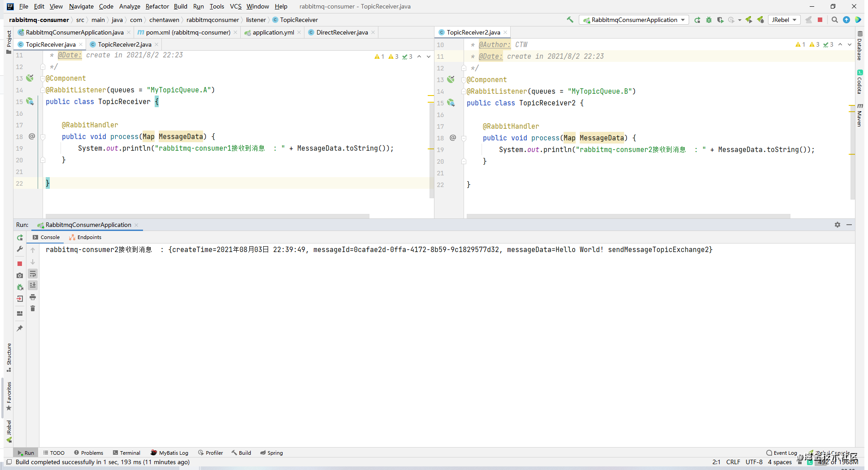Start the Debug bug icon in toolbar
This screenshot has height=470, width=868.
(709, 20)
